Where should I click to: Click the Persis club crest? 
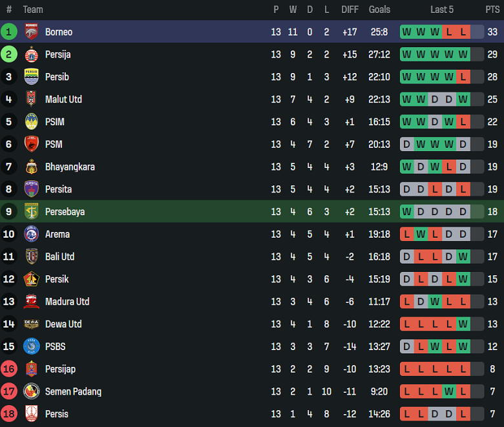click(31, 414)
